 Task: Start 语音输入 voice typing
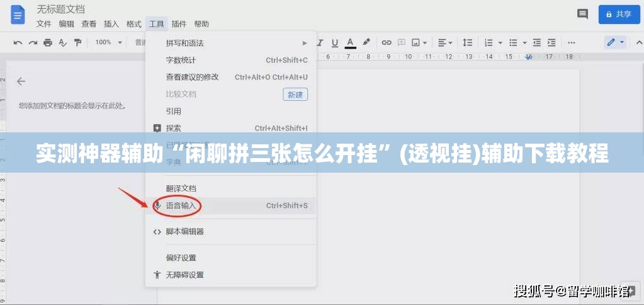pos(231,205)
